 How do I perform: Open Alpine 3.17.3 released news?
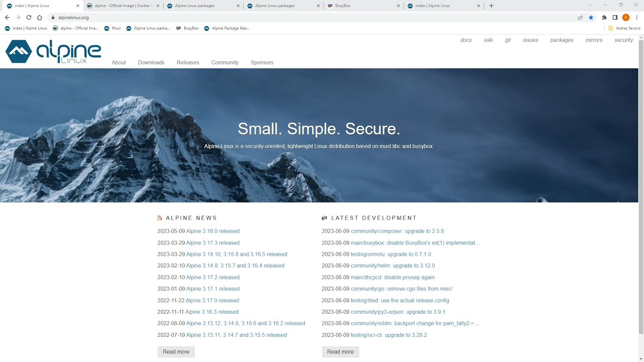(213, 243)
